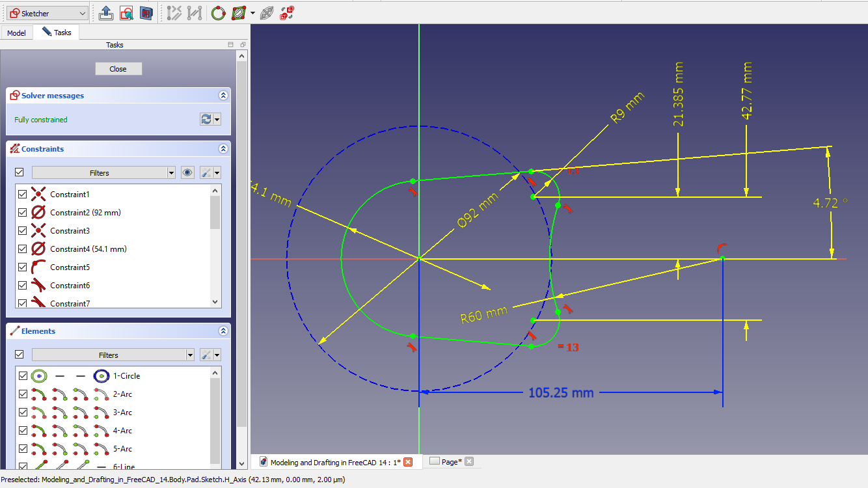This screenshot has width=868, height=488.
Task: Click the B-spline control polygon toolbar icon
Action: [x=238, y=12]
